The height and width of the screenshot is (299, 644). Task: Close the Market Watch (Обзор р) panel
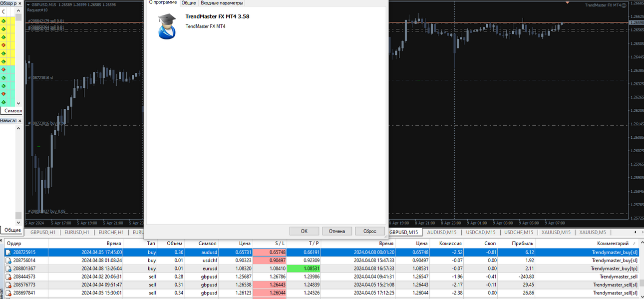click(x=20, y=3)
